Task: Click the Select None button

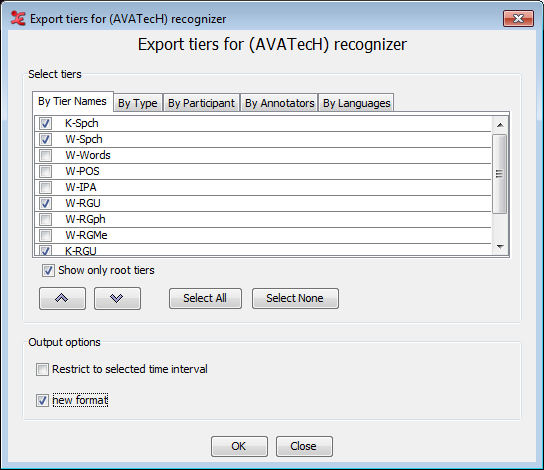Action: (295, 298)
